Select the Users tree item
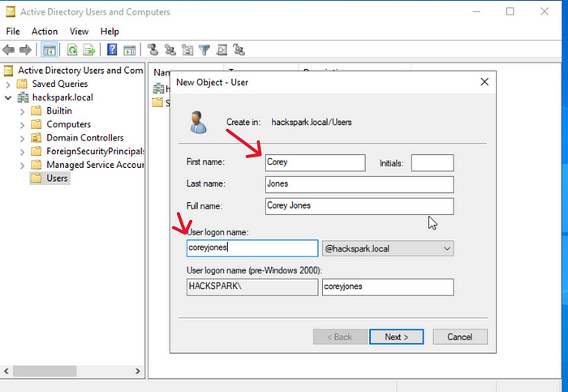 tap(57, 179)
